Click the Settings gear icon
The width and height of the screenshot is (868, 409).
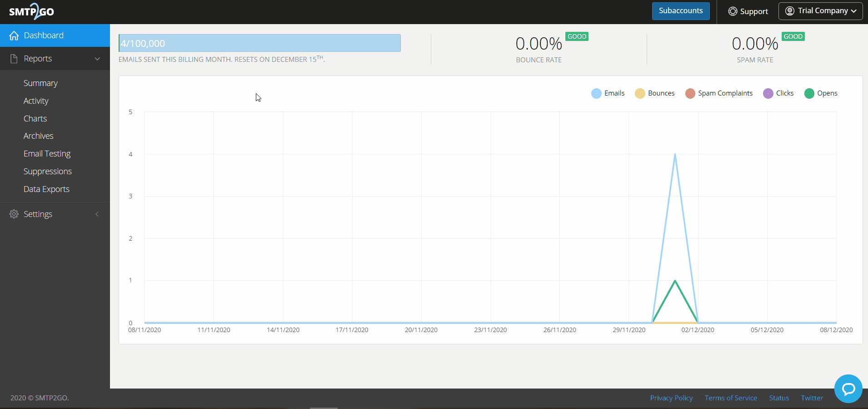point(14,214)
